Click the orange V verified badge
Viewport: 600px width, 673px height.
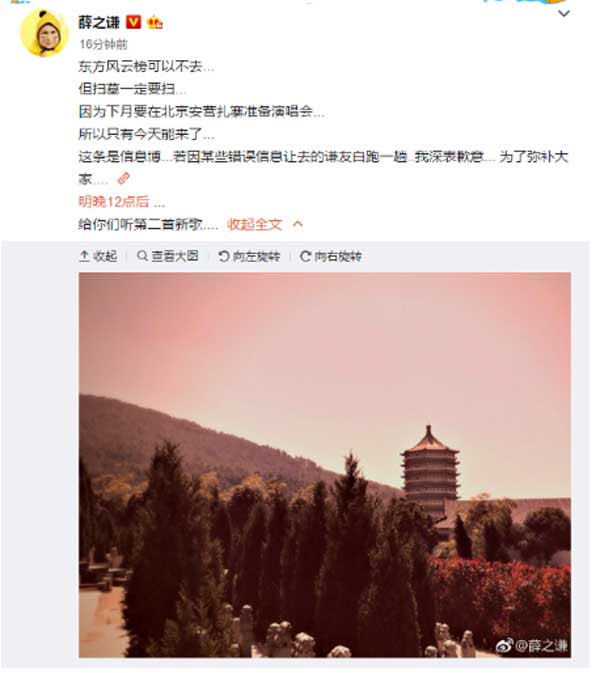point(133,22)
